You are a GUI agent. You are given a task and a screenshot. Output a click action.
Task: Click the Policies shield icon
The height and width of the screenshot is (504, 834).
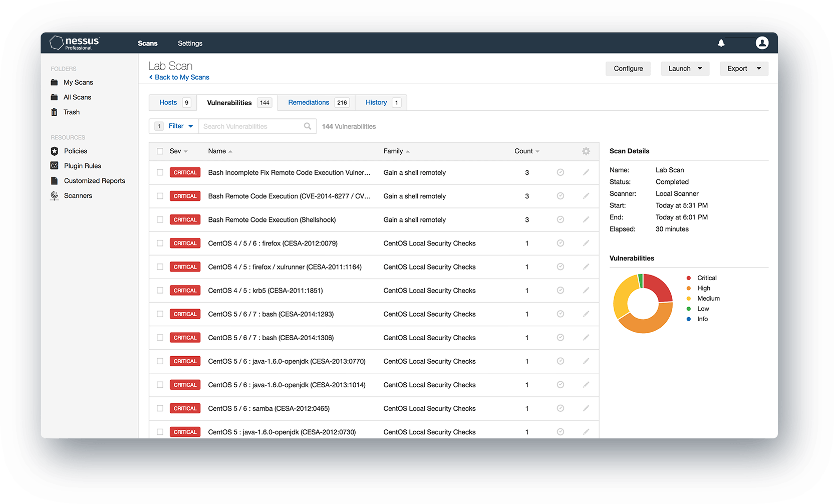coord(55,151)
